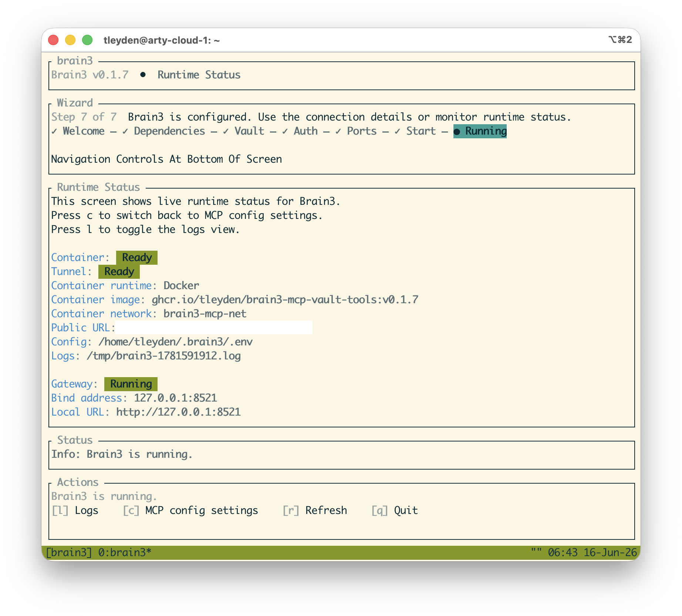
Task: Click the Step 7 of 7 indicator
Action: coord(84,117)
